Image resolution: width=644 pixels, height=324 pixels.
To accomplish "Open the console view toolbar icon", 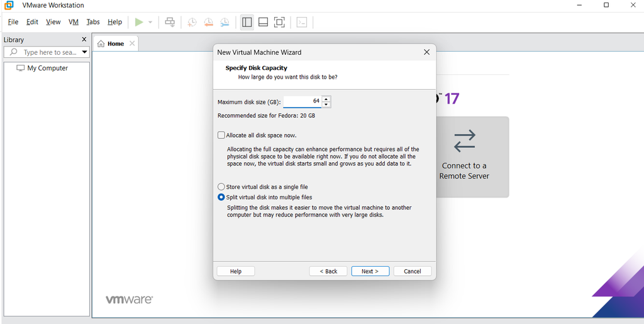I will [x=302, y=22].
